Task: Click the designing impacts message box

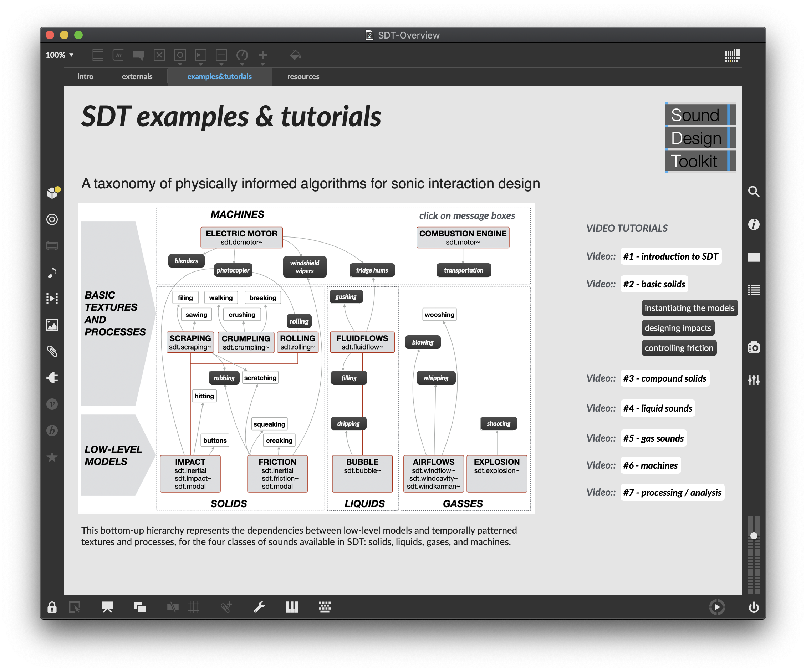Action: coord(678,328)
